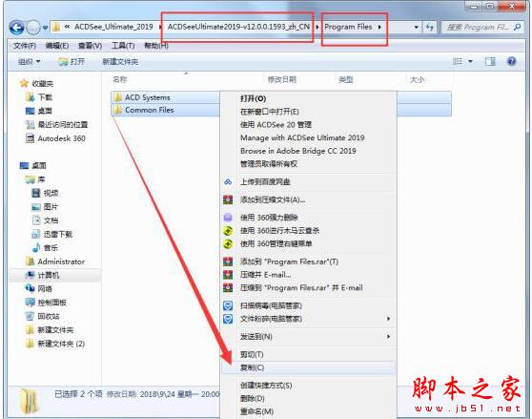Click the Forward navigation arrow

coord(33,27)
